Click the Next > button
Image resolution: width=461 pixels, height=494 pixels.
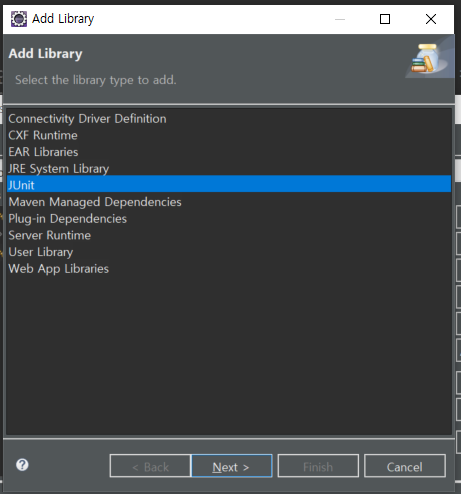coord(232,466)
